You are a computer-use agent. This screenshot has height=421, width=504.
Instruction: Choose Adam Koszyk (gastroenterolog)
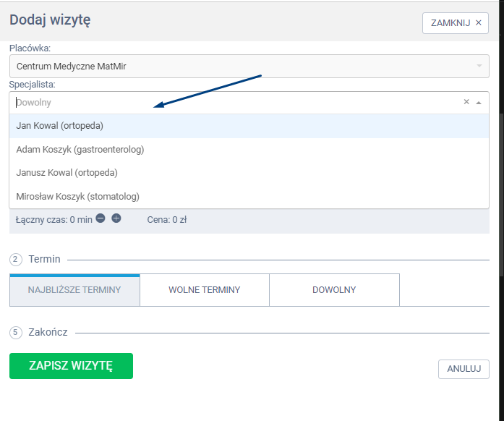click(80, 150)
